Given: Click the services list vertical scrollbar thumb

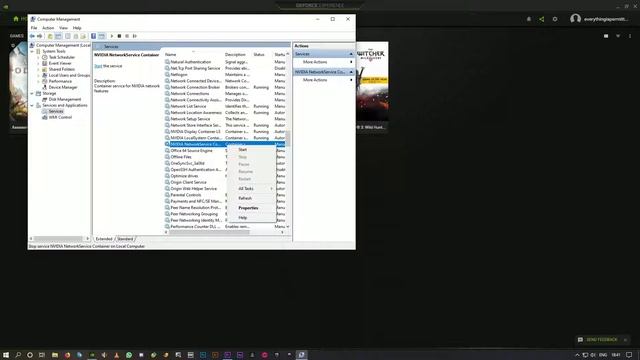Looking at the screenshot, I should [288, 138].
